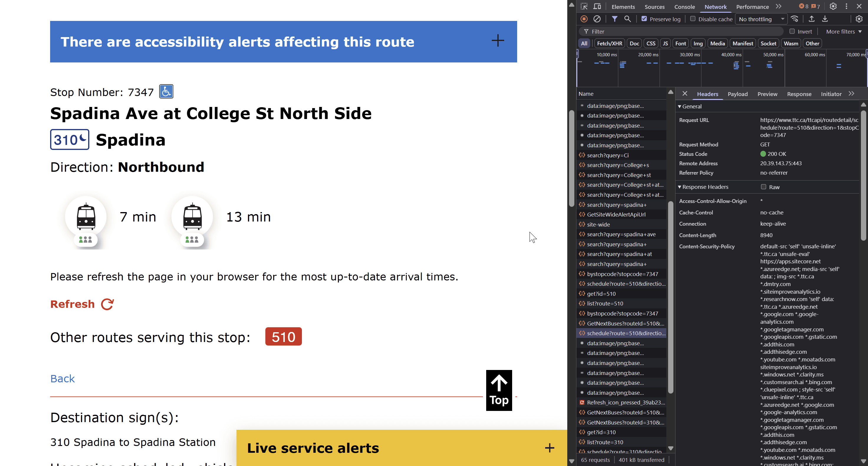The width and height of the screenshot is (868, 466).
Task: Open the network settings gear
Action: click(859, 19)
